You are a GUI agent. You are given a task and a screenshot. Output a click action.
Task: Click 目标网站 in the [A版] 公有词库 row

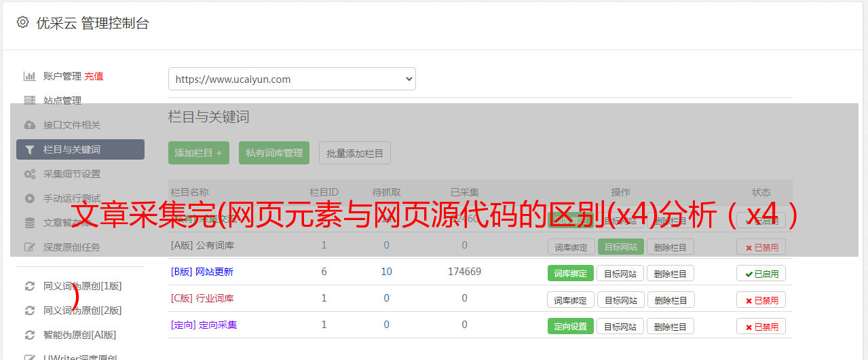tap(620, 247)
